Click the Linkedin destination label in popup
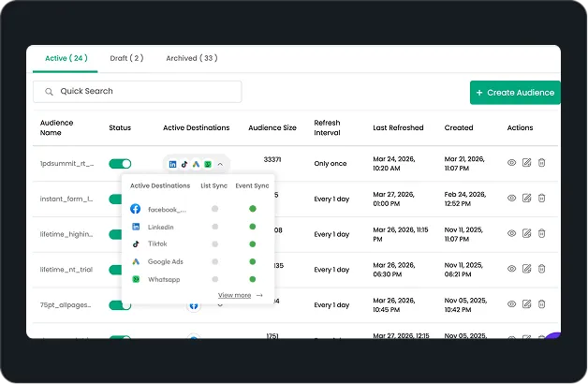This screenshot has height=384, width=588. [160, 228]
